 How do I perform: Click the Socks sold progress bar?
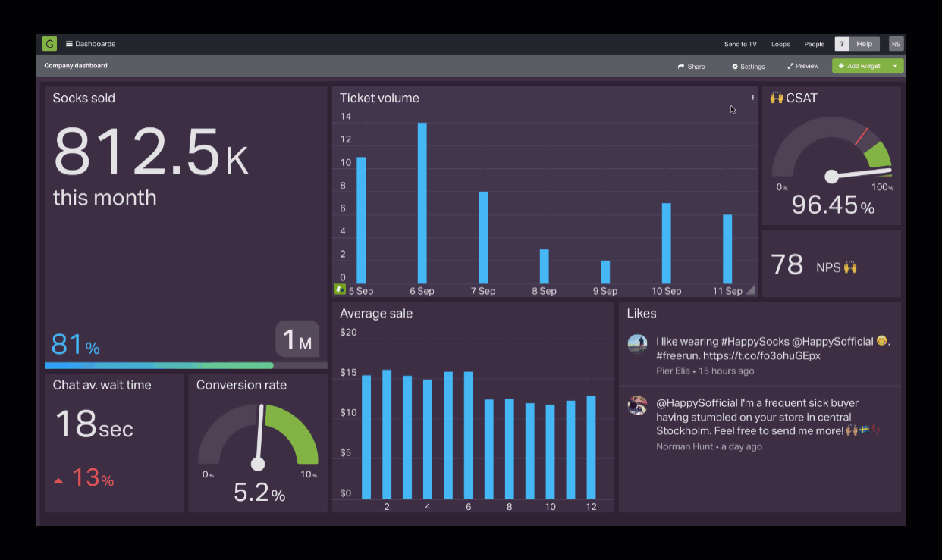coord(159,365)
